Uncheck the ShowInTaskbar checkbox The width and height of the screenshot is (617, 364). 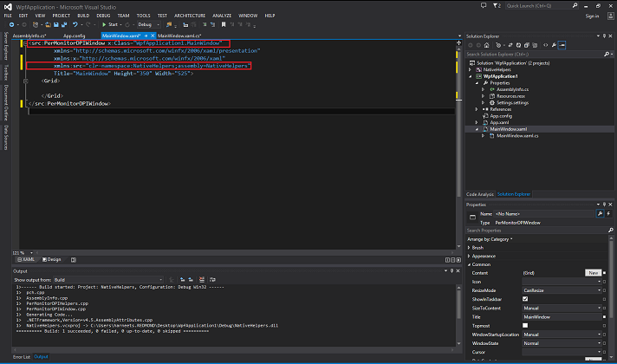pos(525,299)
